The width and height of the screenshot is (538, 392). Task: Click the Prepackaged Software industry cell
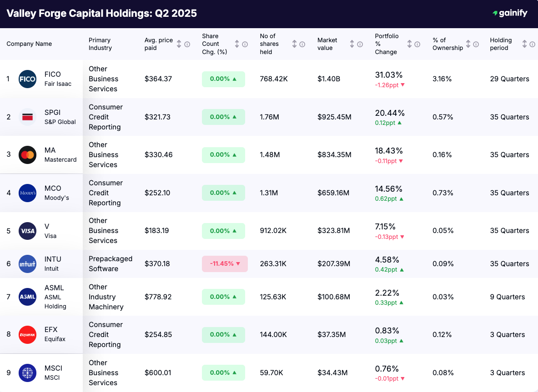[x=111, y=264]
